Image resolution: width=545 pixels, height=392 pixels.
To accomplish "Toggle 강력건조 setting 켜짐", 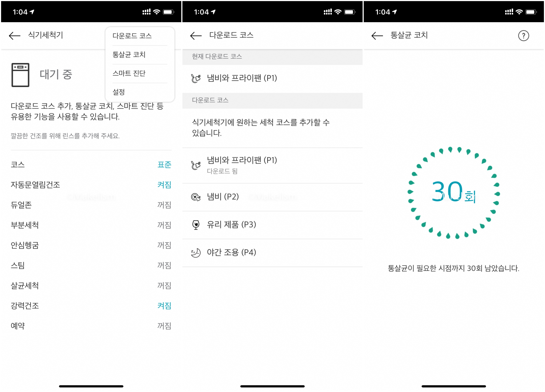I will pos(164,306).
